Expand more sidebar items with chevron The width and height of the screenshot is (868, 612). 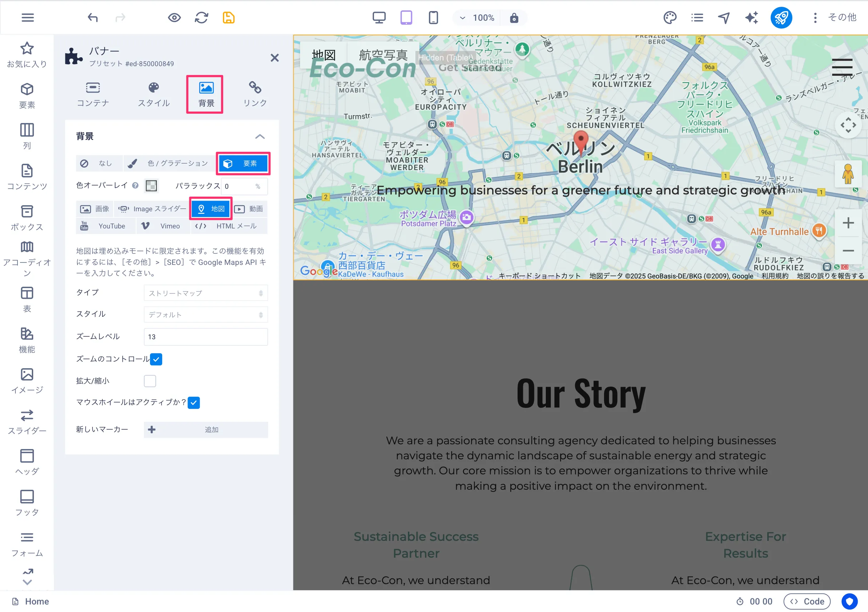27,582
